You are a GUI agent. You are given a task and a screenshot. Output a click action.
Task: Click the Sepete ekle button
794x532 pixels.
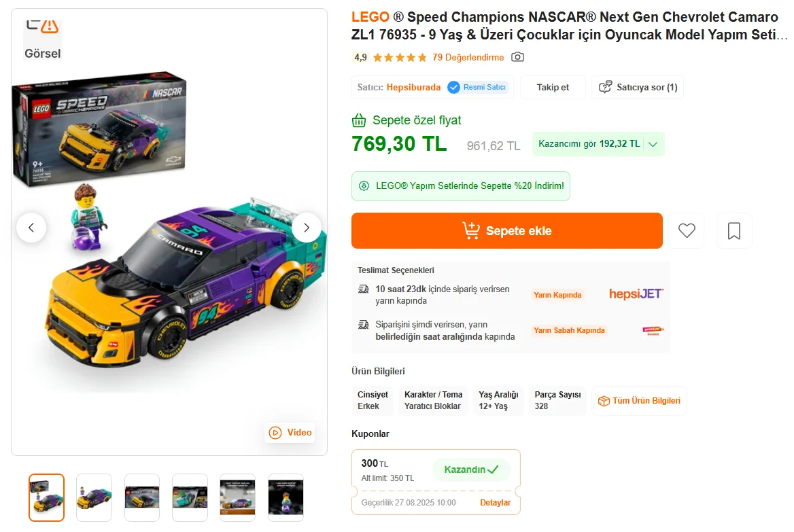pyautogui.click(x=506, y=231)
